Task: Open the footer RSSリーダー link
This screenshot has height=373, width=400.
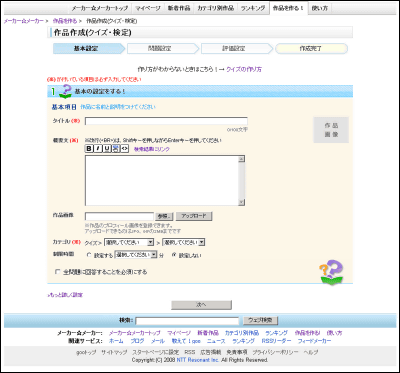Action: 276,341
